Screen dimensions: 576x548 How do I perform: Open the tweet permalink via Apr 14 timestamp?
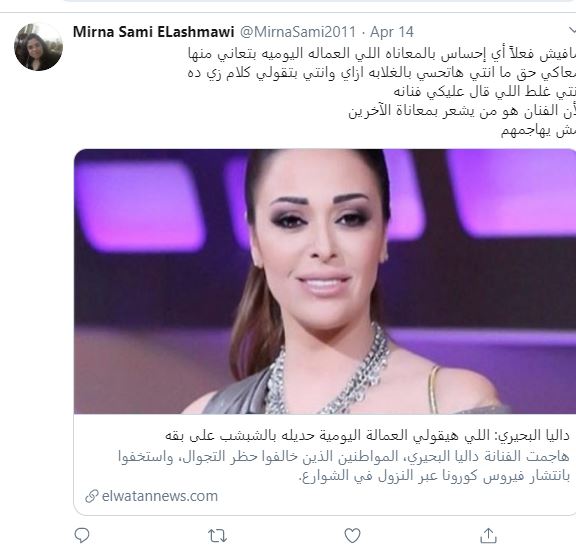(x=392, y=32)
